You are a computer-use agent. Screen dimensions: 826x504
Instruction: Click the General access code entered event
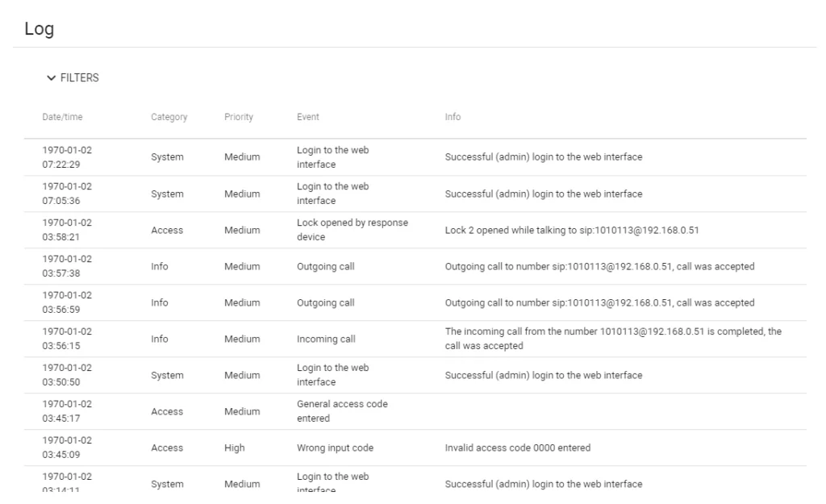tap(343, 411)
